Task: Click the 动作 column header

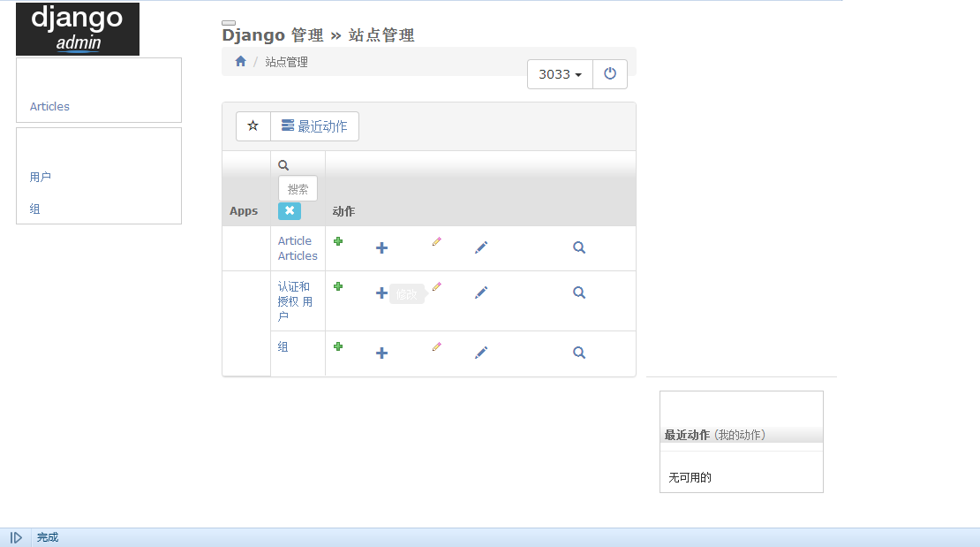Action: (x=343, y=211)
